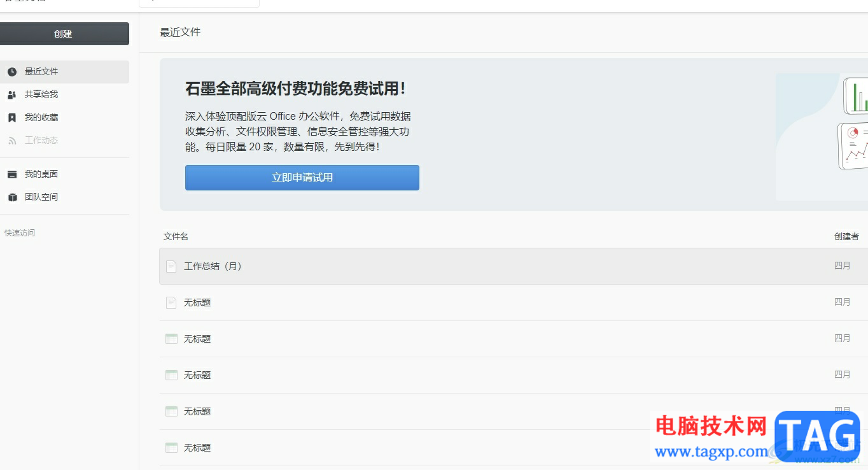
Task: Click the 创建 button in sidebar
Action: pos(64,34)
